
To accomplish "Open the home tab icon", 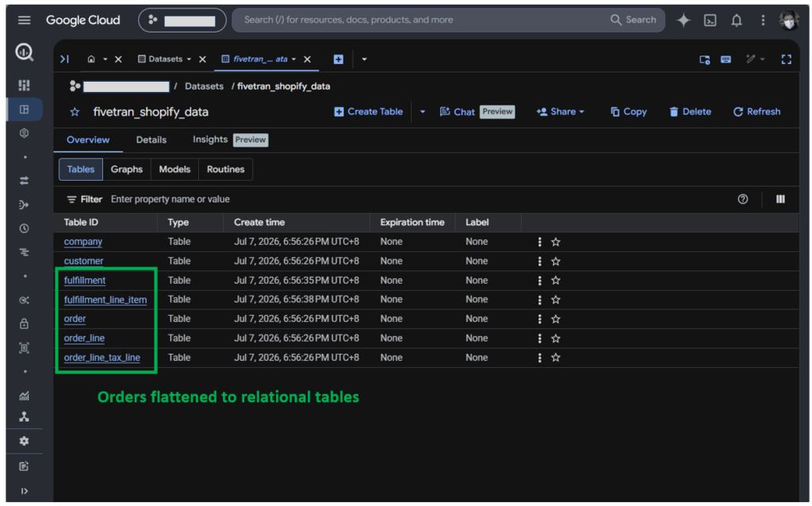I will pos(91,59).
